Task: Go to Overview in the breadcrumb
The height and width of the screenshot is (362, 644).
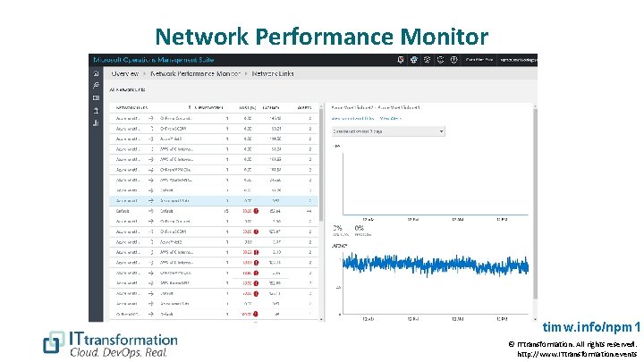Action: click(x=125, y=73)
